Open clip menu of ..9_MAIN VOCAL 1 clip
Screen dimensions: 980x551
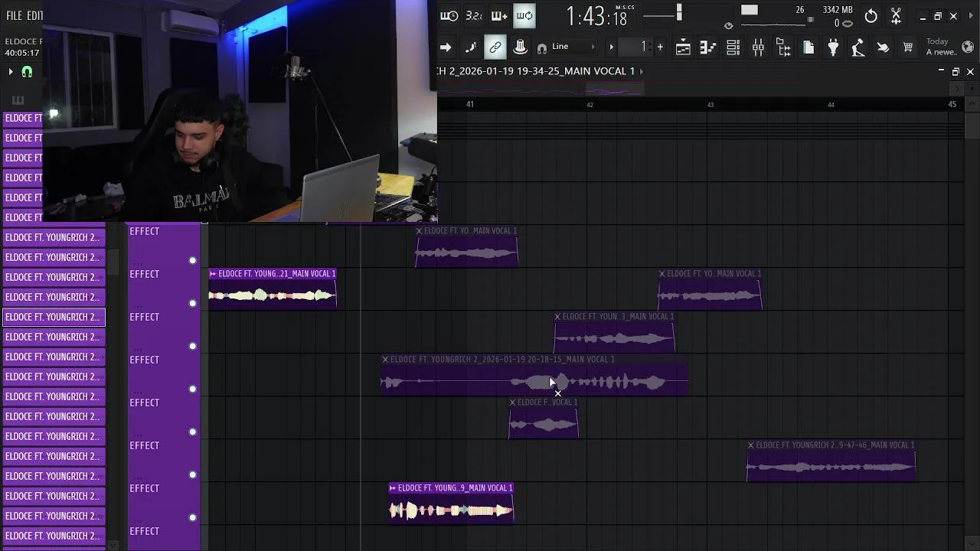point(393,487)
